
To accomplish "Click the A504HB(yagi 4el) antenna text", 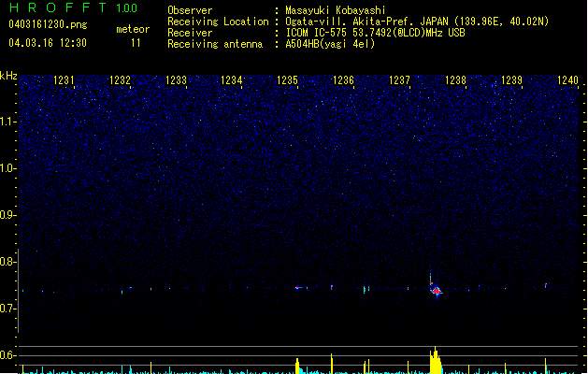I will click(x=330, y=44).
